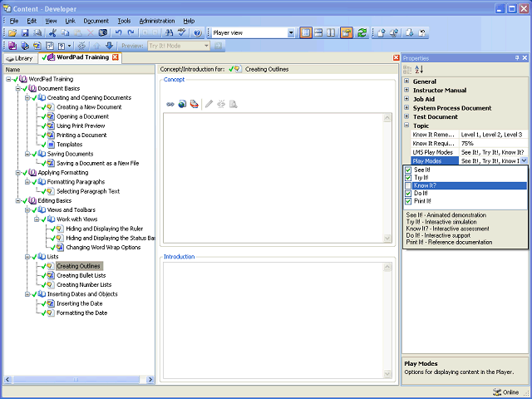This screenshot has width=532, height=399.
Task: Expand the Job Aid properties section
Action: tap(406, 99)
